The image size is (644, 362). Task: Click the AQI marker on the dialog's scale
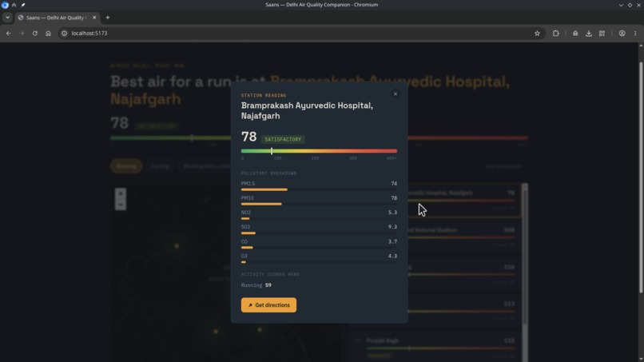coord(272,151)
